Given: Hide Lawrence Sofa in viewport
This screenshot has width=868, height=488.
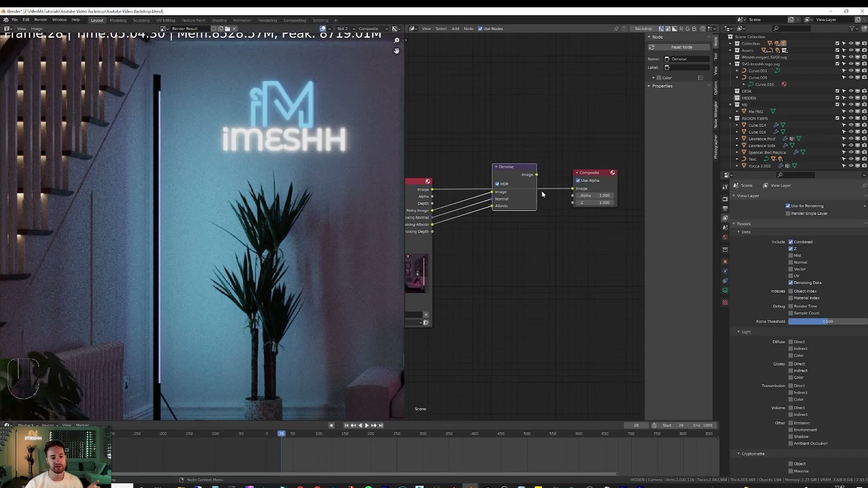Looking at the screenshot, I should click(851, 145).
